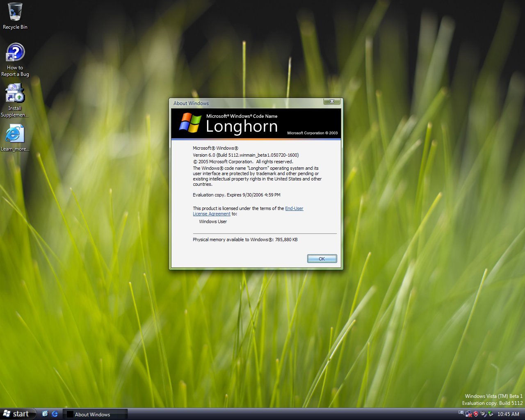Image resolution: width=525 pixels, height=420 pixels.
Task: Close the About Windows dialog
Action: 332,101
